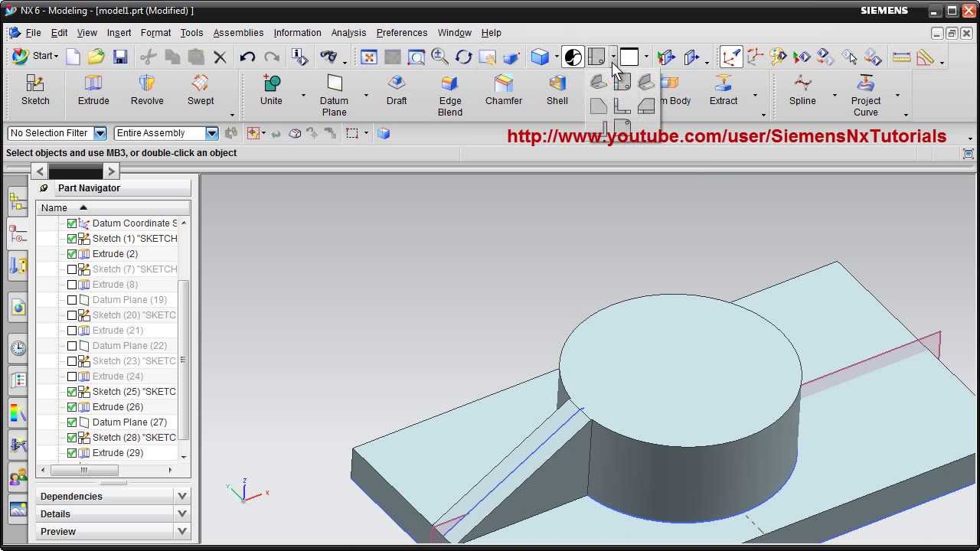This screenshot has width=980, height=551.
Task: Start the Spline curve tool
Action: pyautogui.click(x=802, y=91)
